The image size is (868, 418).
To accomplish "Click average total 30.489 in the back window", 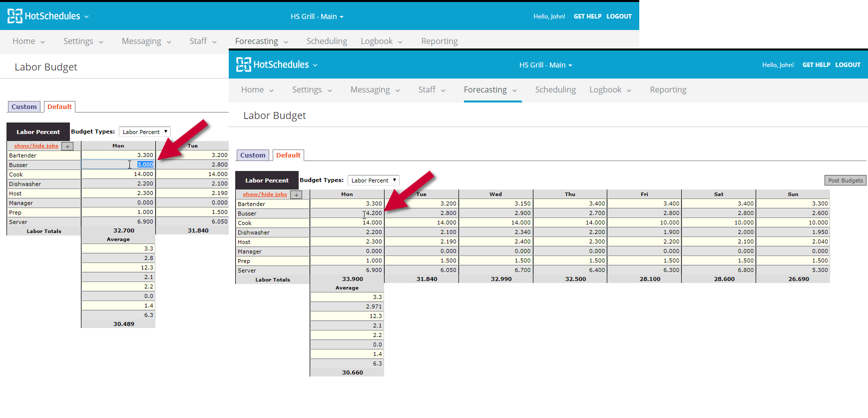I will [124, 324].
